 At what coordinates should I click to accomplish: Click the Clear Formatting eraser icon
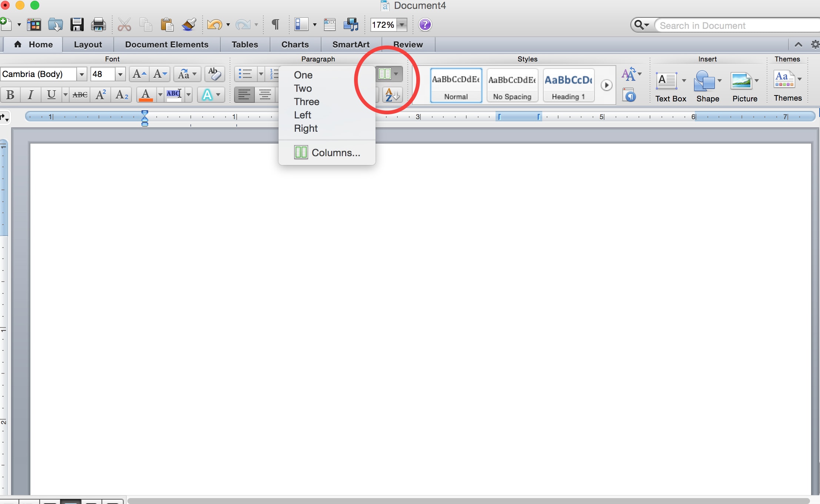[x=214, y=74]
